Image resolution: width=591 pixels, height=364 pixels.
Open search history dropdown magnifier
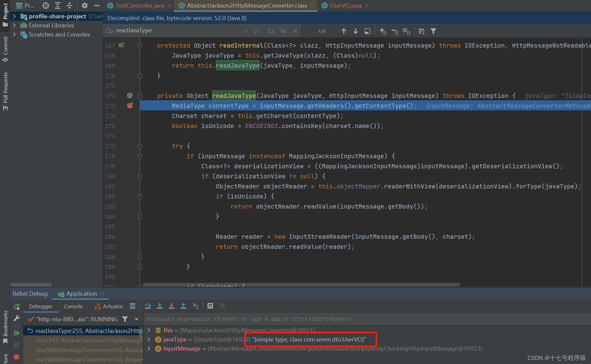(x=109, y=31)
